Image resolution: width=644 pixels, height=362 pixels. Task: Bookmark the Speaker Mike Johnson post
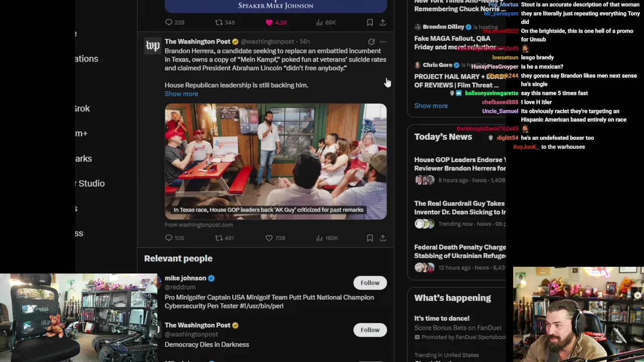[370, 22]
